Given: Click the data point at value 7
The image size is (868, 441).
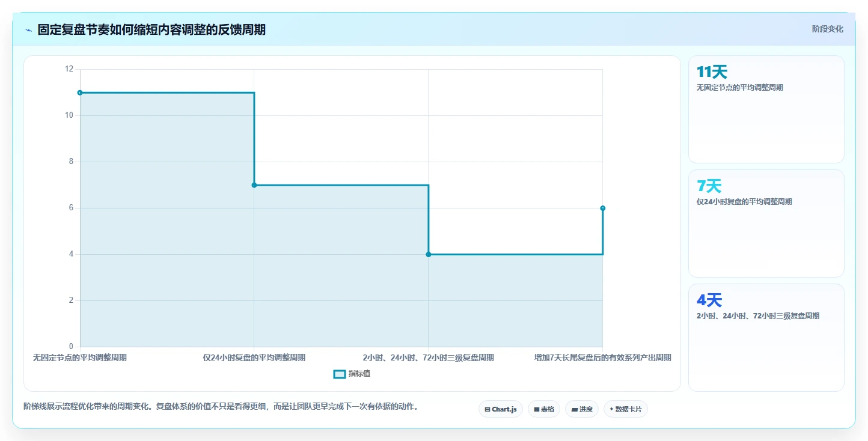Looking at the screenshot, I should point(254,185).
